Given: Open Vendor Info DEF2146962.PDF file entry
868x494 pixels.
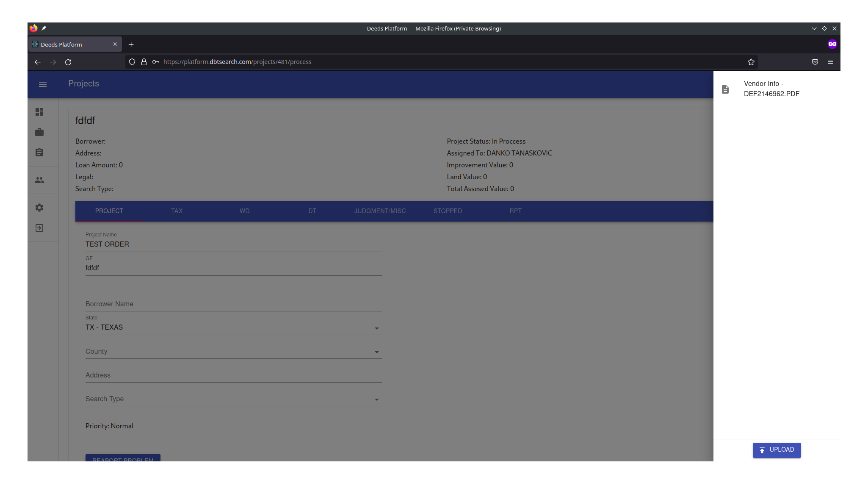Looking at the screenshot, I should 771,89.
